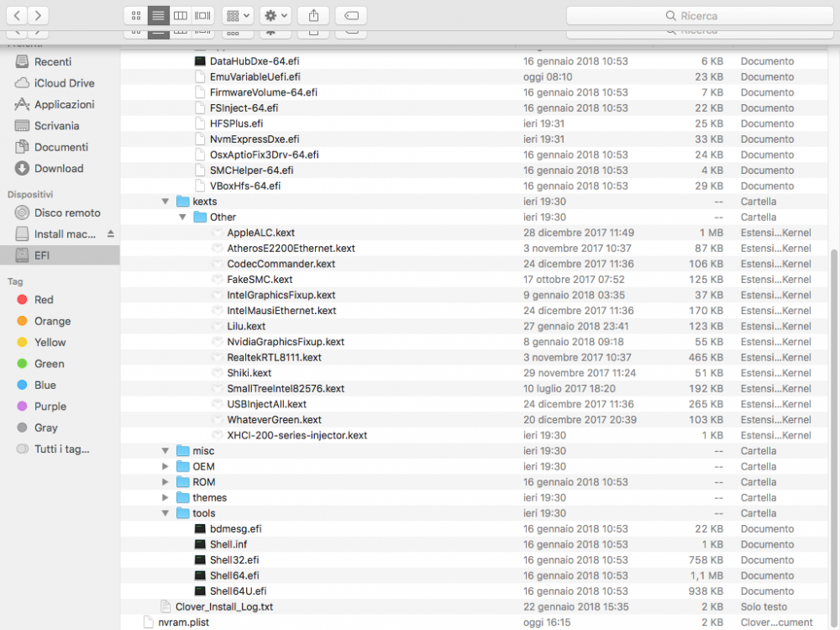Switch to column view in the toolbar
Screen dimensions: 840x630
point(181,15)
